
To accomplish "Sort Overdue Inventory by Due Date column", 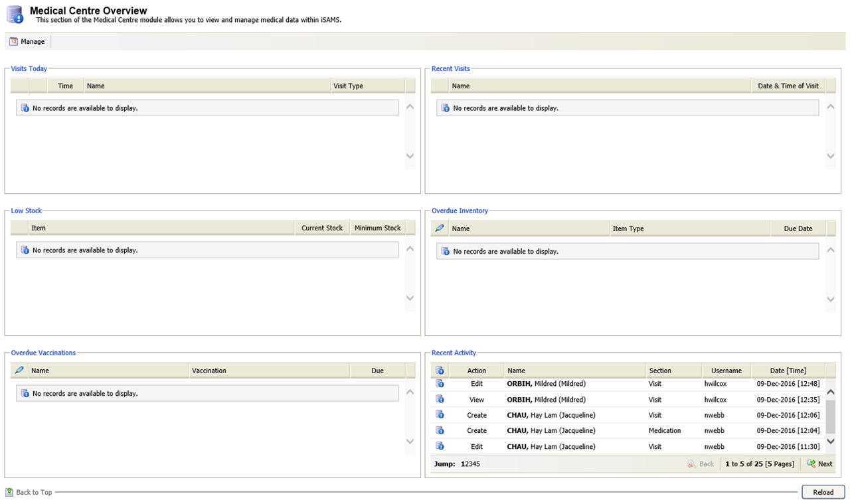I will click(798, 228).
